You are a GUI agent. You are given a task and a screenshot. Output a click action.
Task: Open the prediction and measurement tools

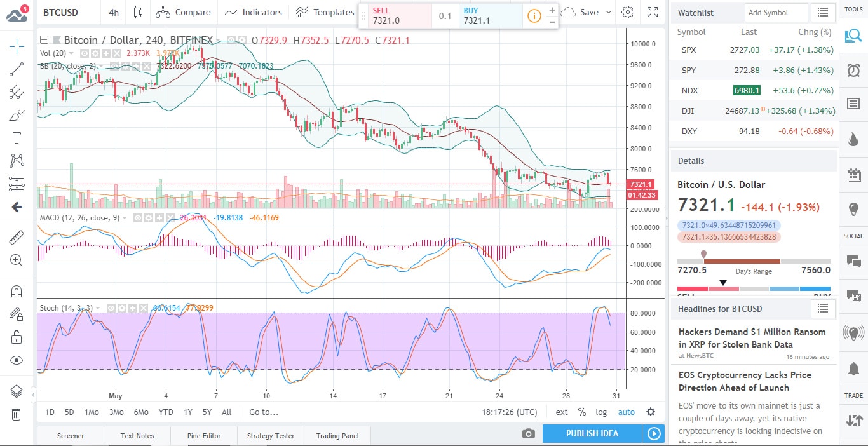coord(17,184)
